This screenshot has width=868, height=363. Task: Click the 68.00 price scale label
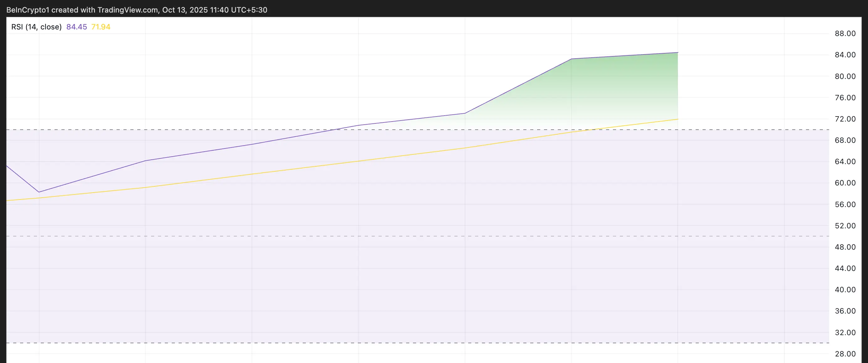click(x=845, y=140)
